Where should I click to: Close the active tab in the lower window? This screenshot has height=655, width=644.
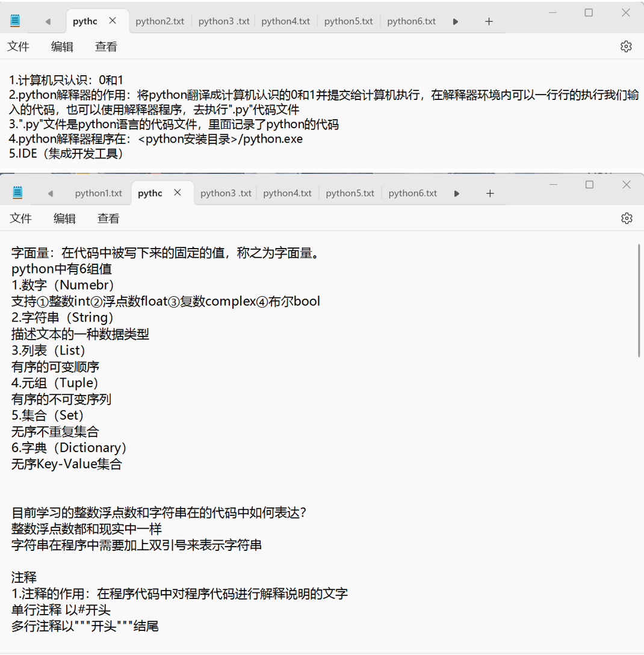pyautogui.click(x=178, y=193)
